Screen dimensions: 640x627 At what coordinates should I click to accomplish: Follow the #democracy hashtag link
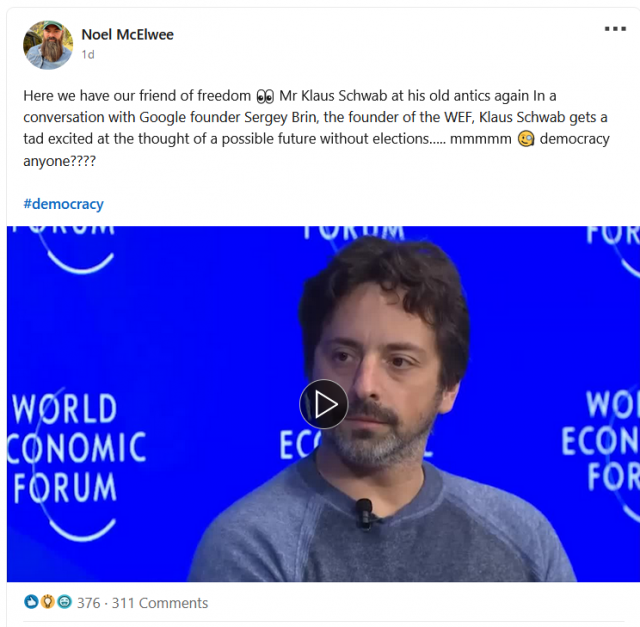[63, 204]
